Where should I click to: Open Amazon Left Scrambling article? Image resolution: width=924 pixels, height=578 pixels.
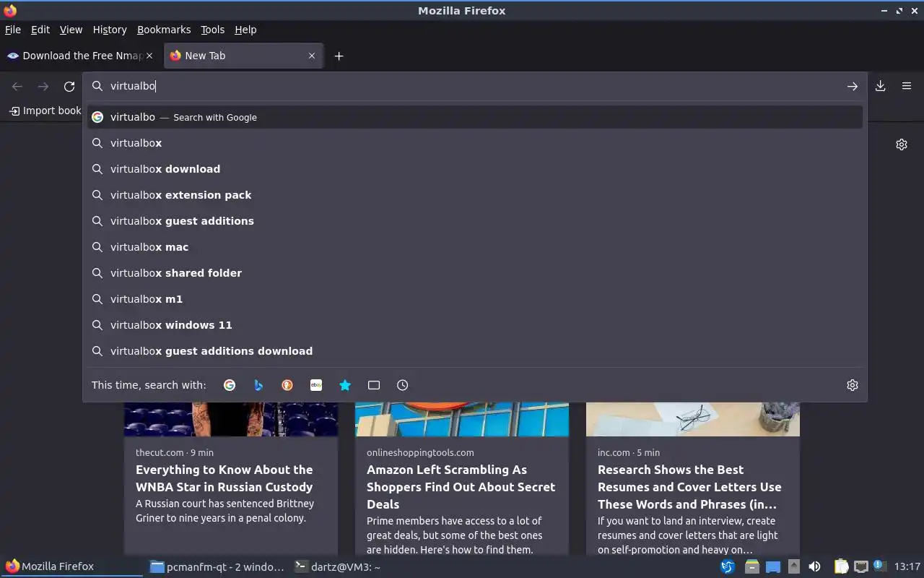(x=461, y=487)
